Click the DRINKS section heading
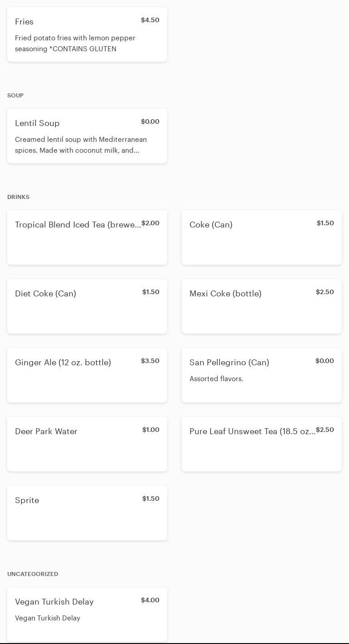The width and height of the screenshot is (349, 644). coord(18,197)
